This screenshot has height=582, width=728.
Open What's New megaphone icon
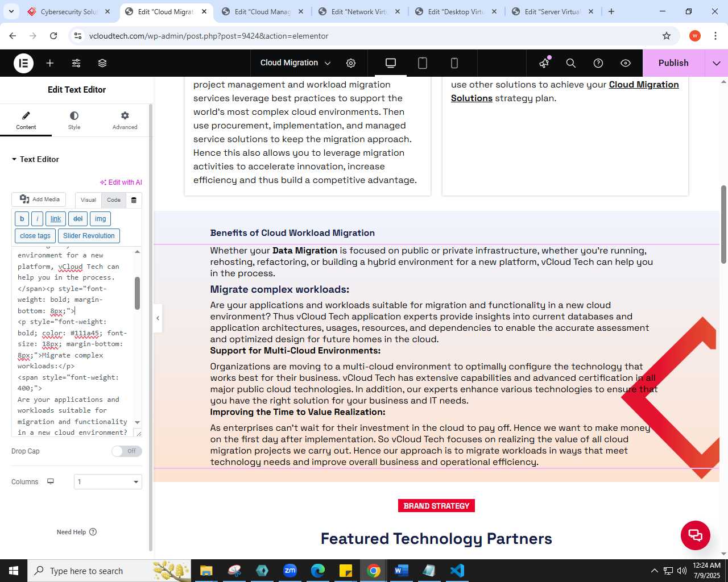(544, 63)
